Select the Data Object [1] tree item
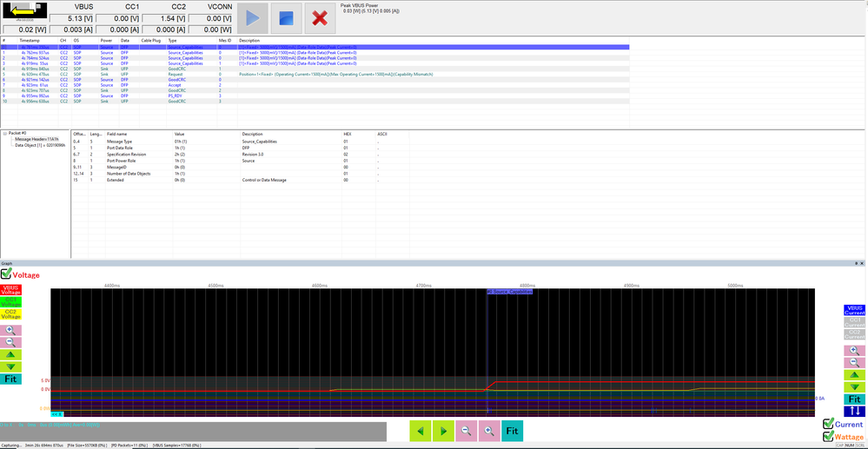This screenshot has height=449, width=868. (41, 145)
